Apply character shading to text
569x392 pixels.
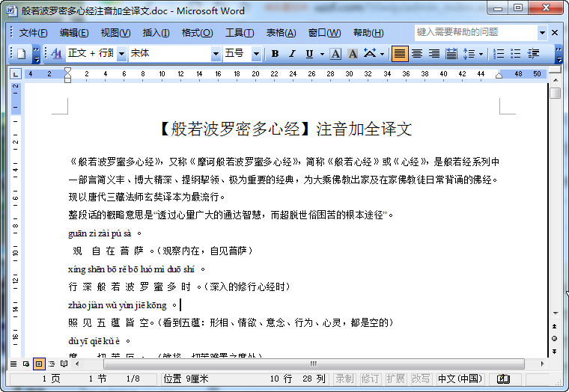click(353, 54)
